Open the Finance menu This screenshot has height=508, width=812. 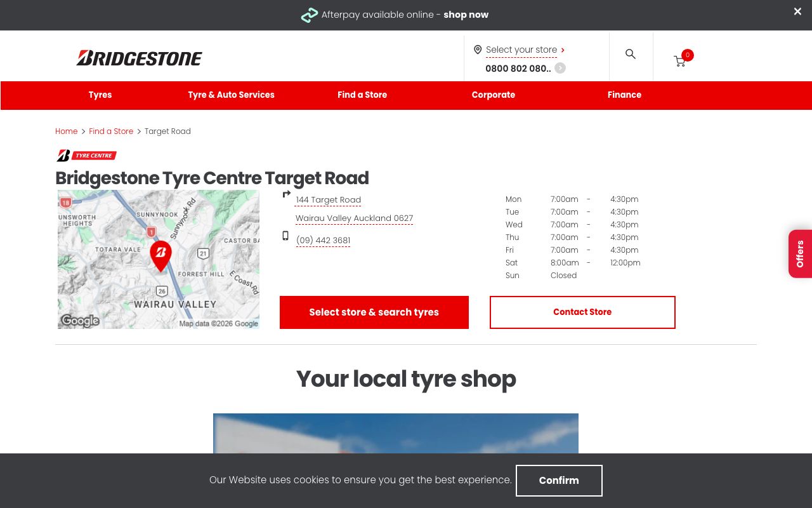coord(624,95)
